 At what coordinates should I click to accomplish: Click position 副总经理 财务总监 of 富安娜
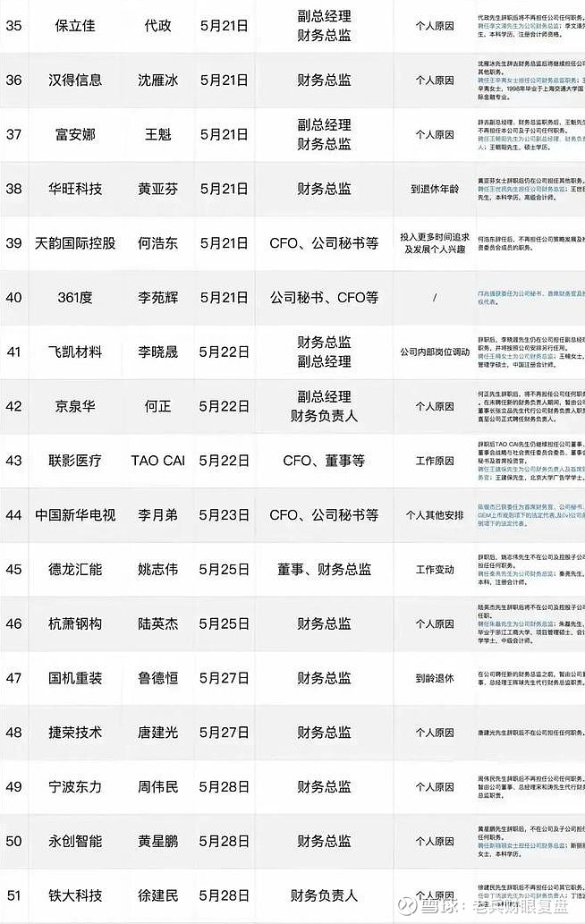tap(324, 134)
